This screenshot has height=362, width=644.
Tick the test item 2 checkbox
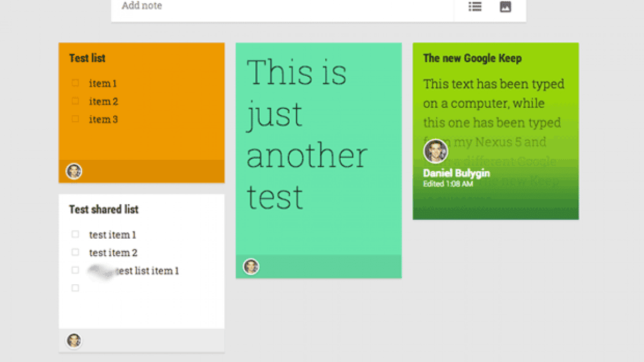(x=76, y=252)
